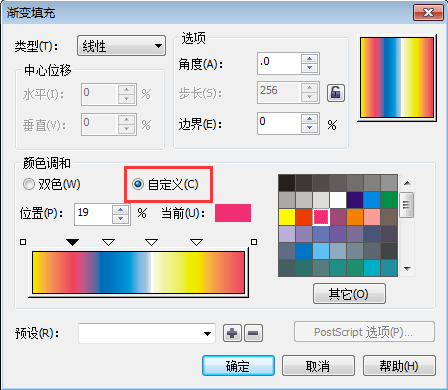Pick the dark purple swatch beside white
448x390 pixels.
click(355, 200)
